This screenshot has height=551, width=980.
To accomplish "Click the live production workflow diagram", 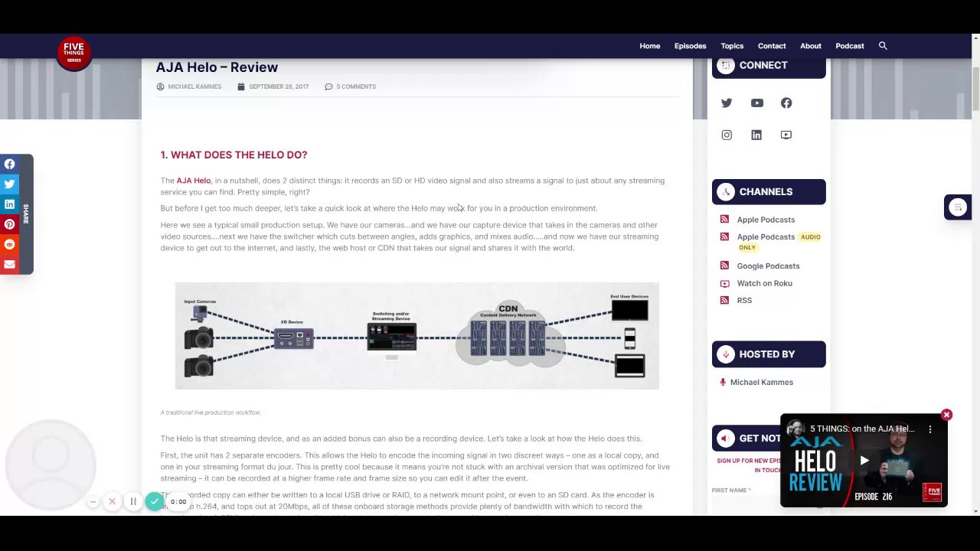I will pos(416,336).
